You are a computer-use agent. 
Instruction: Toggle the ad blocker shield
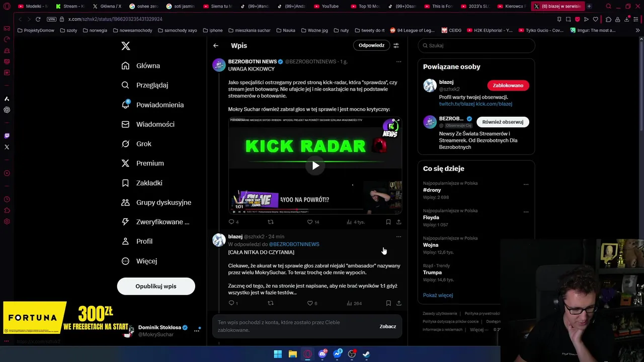coord(577,19)
